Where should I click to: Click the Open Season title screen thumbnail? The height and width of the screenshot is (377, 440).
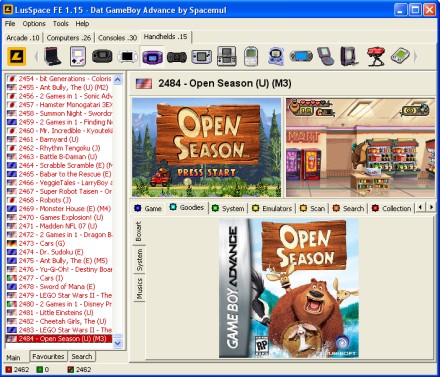click(x=207, y=147)
